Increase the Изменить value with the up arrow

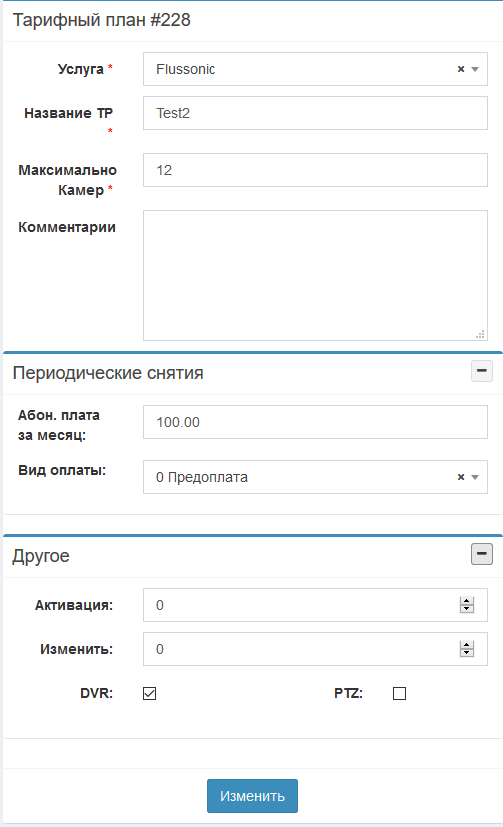click(x=467, y=645)
